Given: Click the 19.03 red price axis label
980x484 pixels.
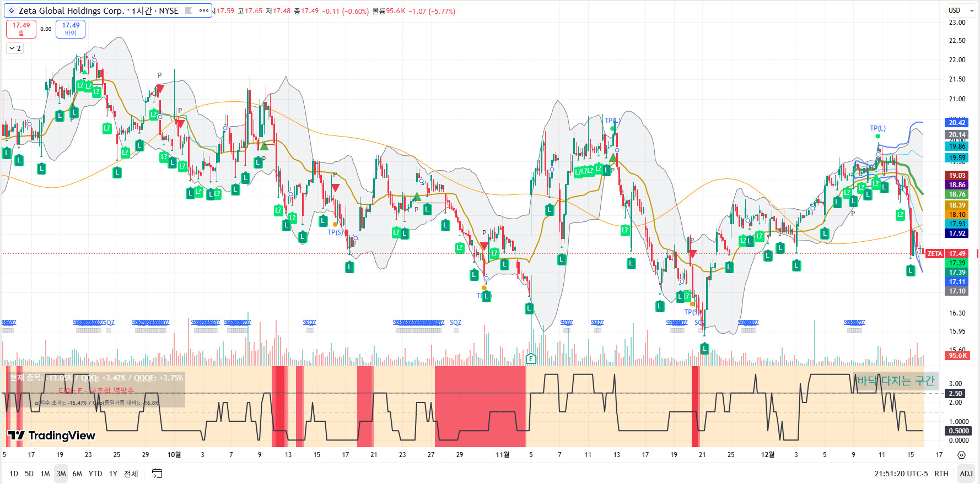Looking at the screenshot, I should (957, 176).
